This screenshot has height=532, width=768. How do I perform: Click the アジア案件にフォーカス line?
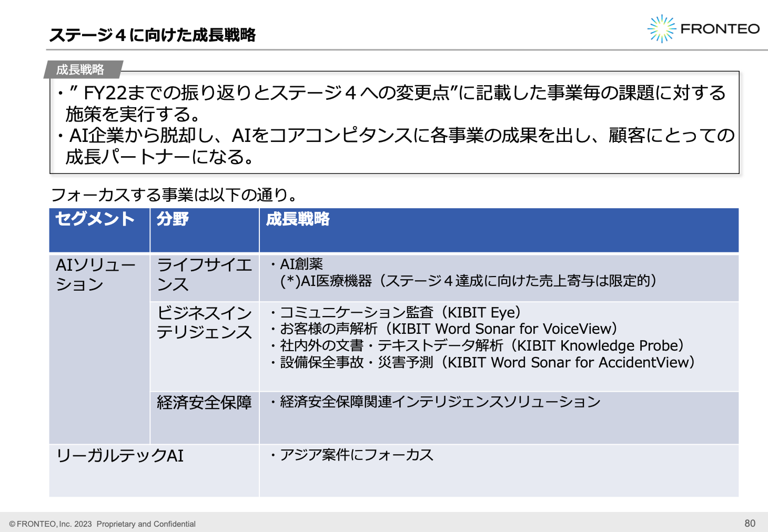coord(351,455)
